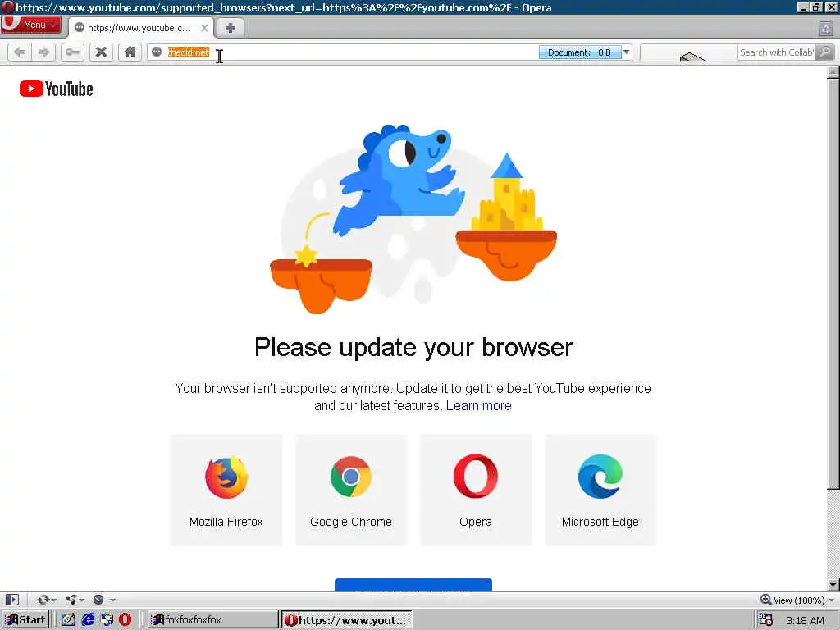Image resolution: width=840 pixels, height=630 pixels.
Task: Choose the Opera browser card
Action: point(476,491)
